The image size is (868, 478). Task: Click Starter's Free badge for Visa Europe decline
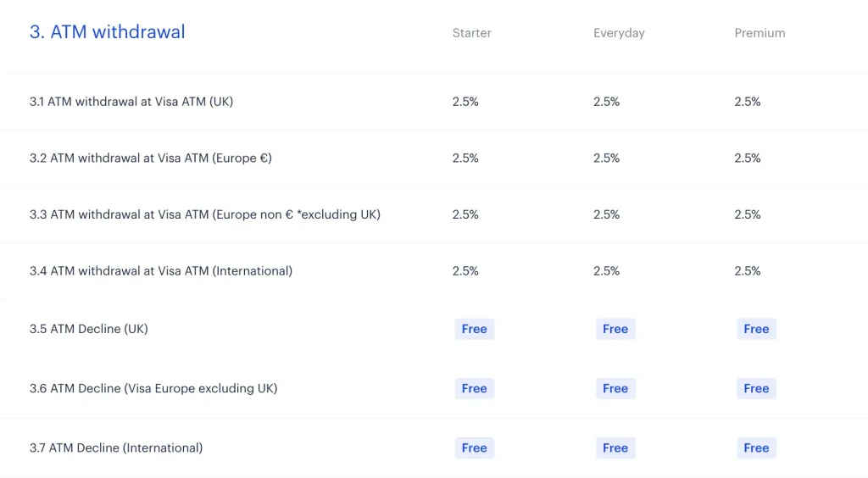click(474, 388)
